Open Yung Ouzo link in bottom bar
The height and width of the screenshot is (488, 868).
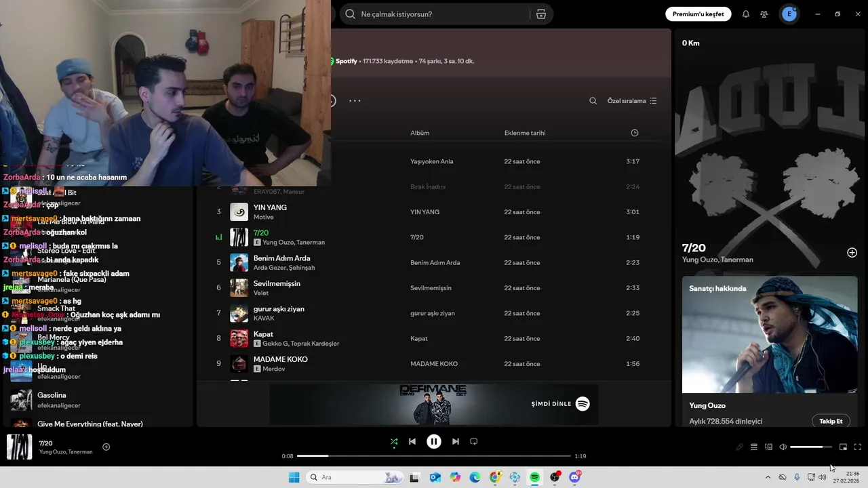[53, 452]
